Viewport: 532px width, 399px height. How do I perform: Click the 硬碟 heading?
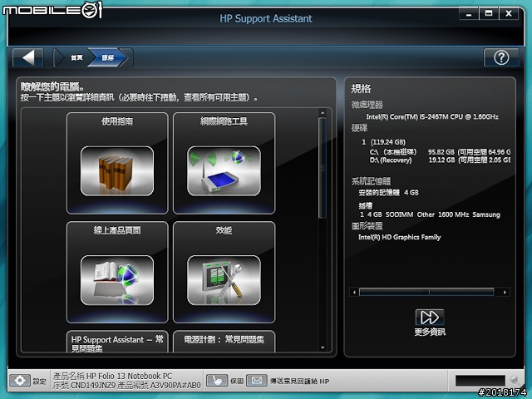(359, 128)
